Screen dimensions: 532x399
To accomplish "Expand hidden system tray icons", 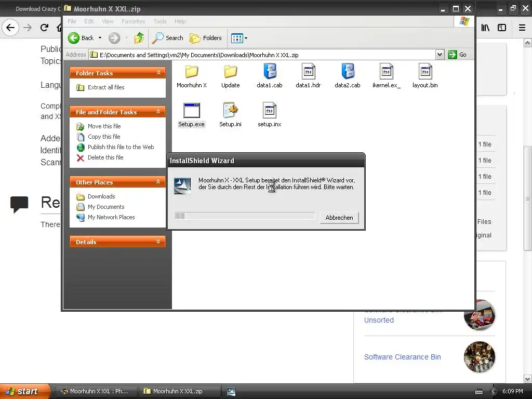I will point(494,392).
